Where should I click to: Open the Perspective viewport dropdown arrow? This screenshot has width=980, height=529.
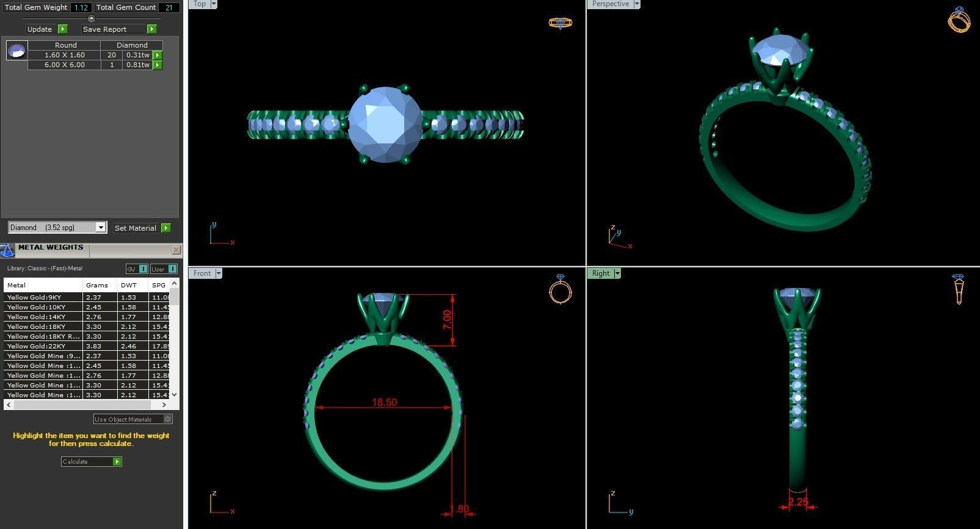(x=637, y=4)
